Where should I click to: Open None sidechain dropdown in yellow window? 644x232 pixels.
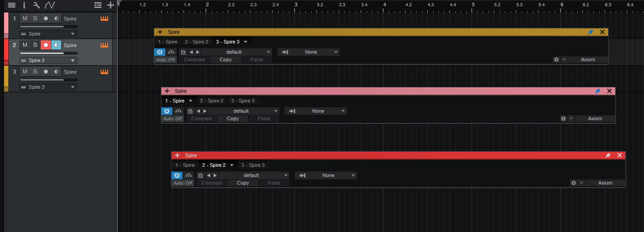308,52
